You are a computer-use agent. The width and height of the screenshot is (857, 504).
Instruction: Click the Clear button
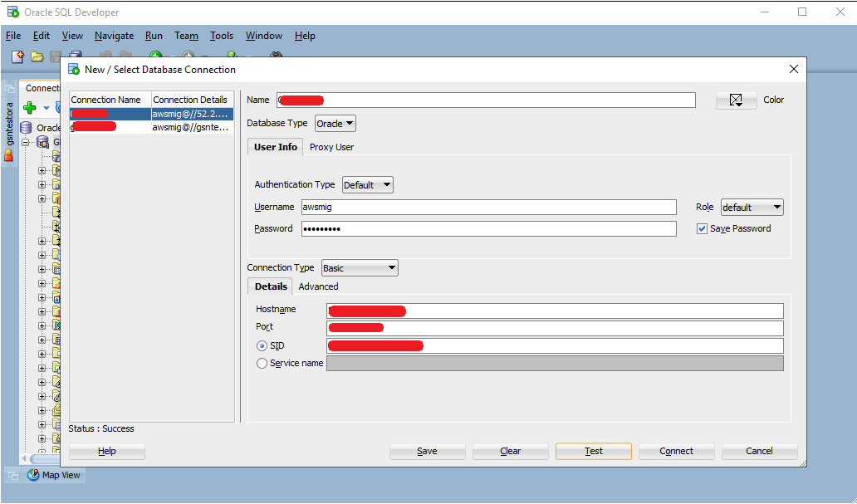point(510,451)
